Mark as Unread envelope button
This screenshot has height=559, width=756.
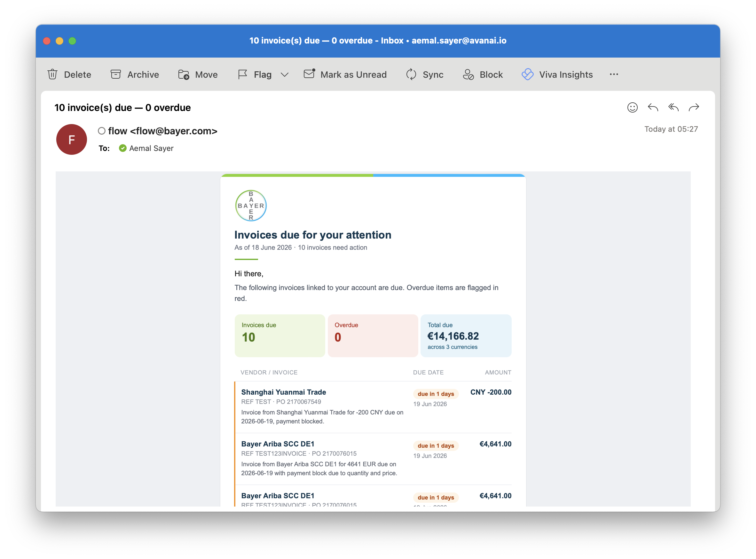pyautogui.click(x=345, y=75)
